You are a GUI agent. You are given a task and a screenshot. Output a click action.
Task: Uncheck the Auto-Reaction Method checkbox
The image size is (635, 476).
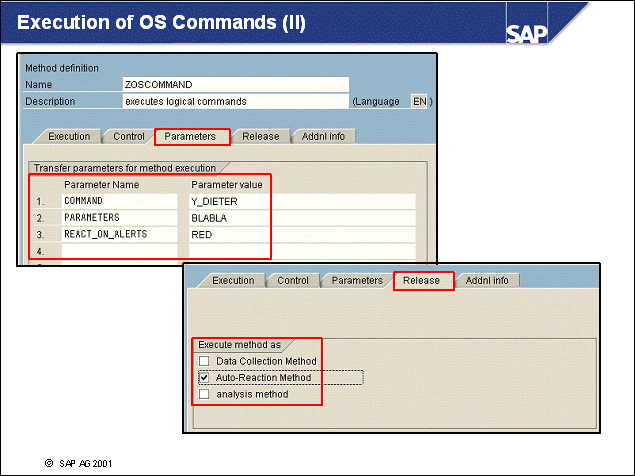[205, 378]
